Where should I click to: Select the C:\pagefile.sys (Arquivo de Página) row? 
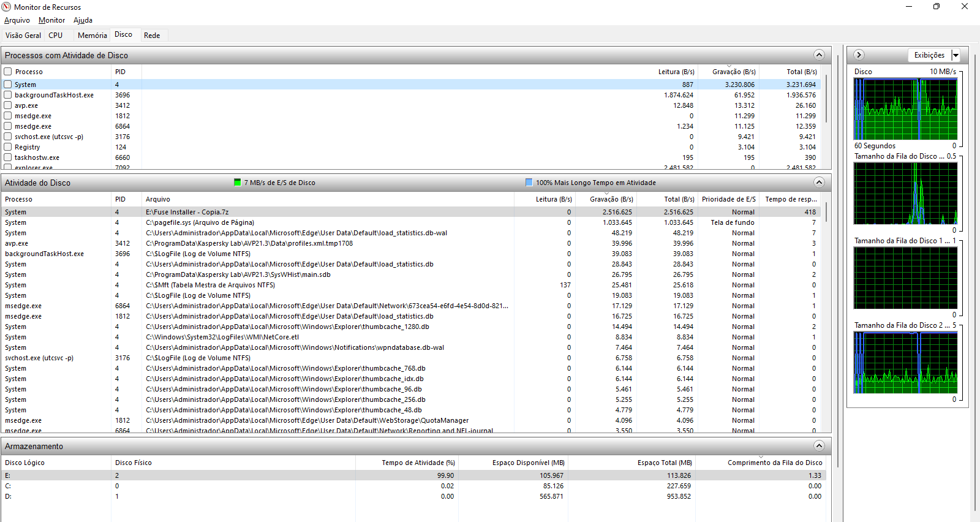tap(410, 222)
